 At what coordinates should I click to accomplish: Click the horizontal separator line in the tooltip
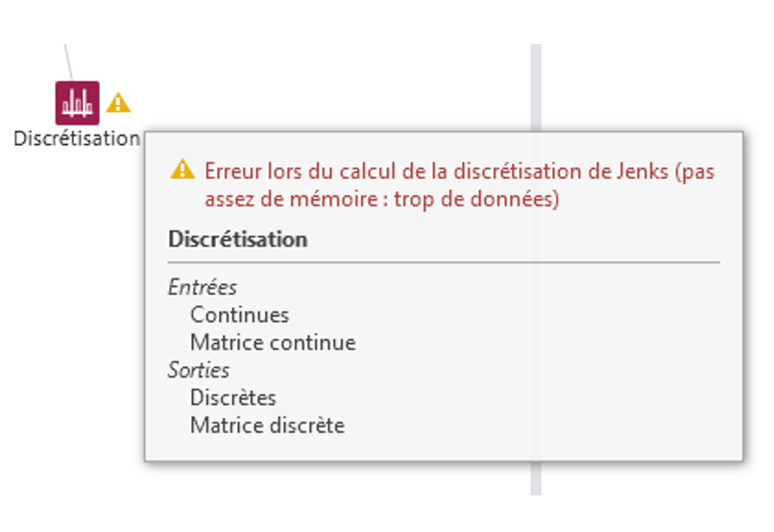coord(444,262)
